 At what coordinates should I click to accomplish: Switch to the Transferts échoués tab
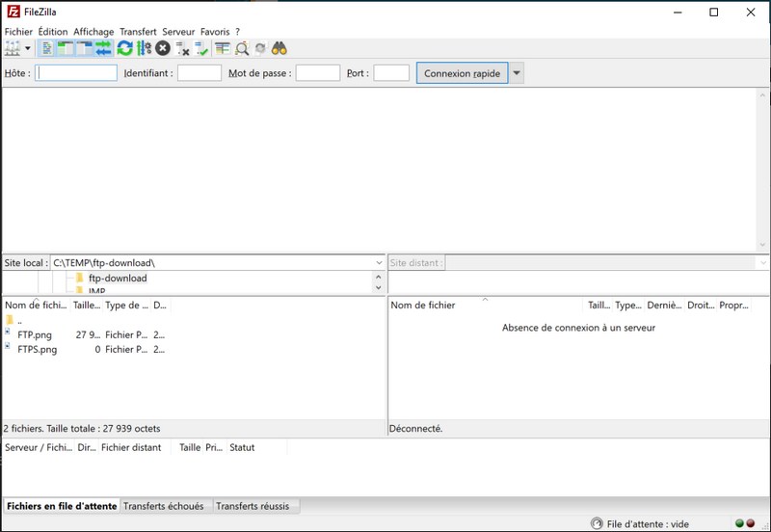(163, 506)
